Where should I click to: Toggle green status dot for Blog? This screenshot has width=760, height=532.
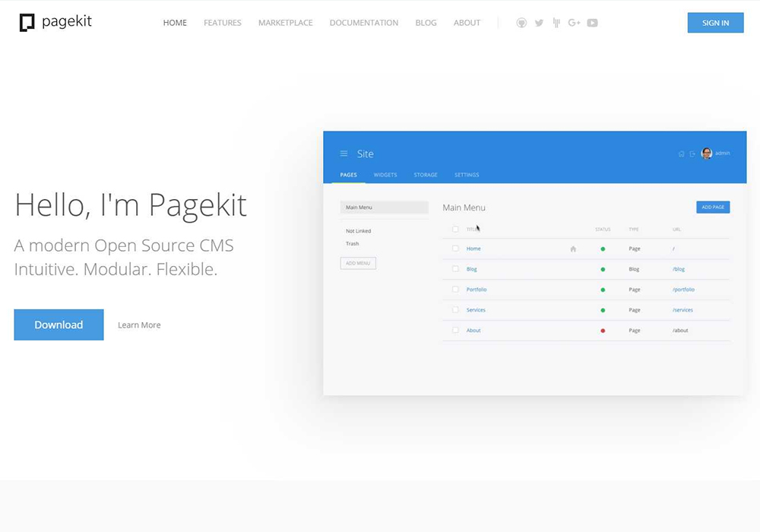pos(603,269)
